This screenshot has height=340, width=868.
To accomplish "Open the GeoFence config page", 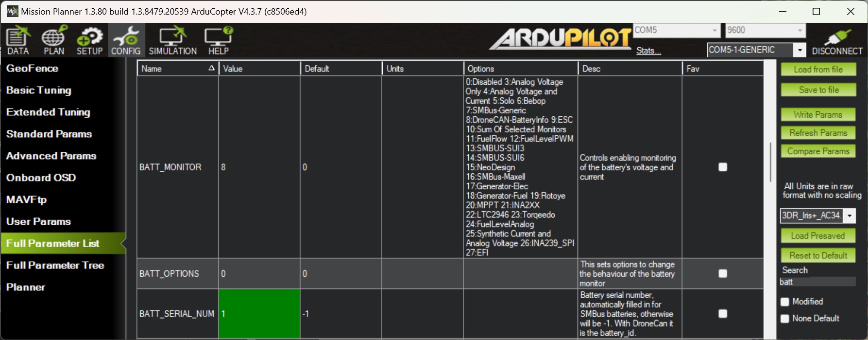I will 32,69.
